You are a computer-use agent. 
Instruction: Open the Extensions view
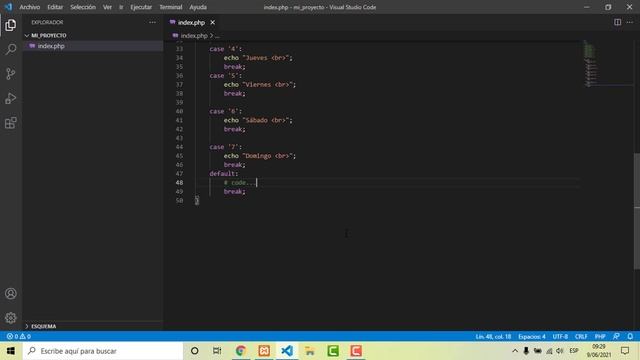point(11,123)
